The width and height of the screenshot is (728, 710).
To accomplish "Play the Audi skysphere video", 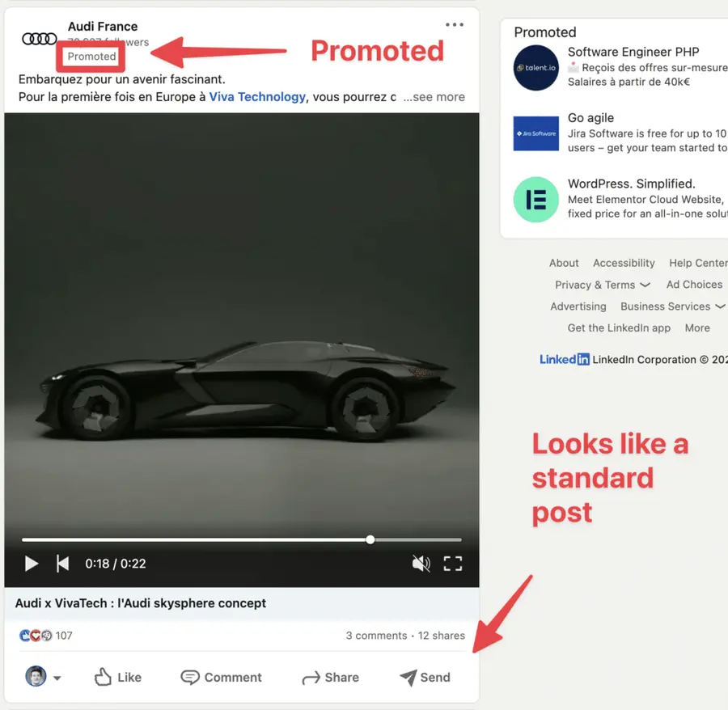I will pyautogui.click(x=32, y=563).
